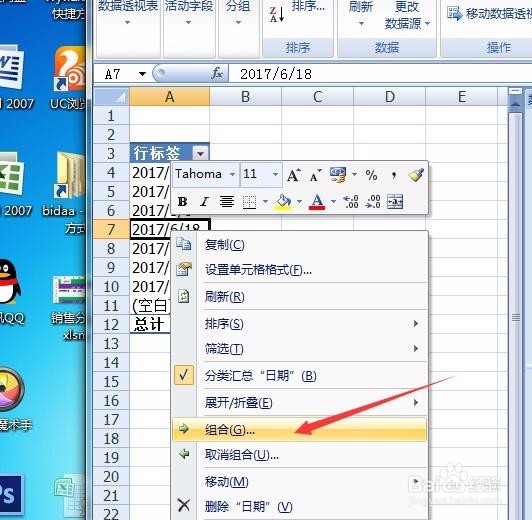
Task: Choose 复制(C) from context menu
Action: click(299, 245)
